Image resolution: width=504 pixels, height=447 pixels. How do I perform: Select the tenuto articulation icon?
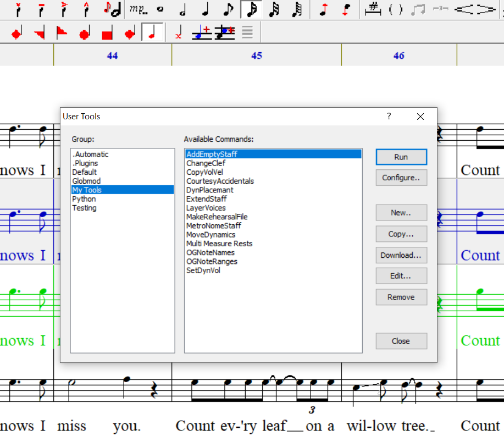[41, 9]
